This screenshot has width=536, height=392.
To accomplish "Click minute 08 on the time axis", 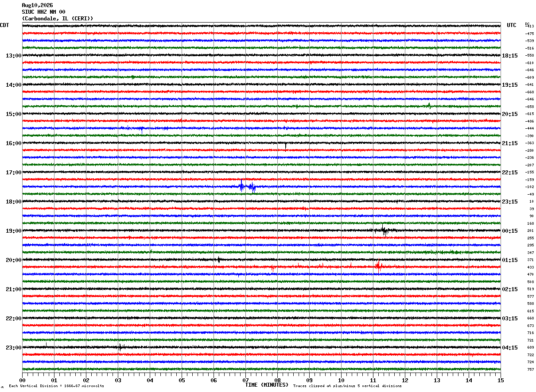I will 277,380.
